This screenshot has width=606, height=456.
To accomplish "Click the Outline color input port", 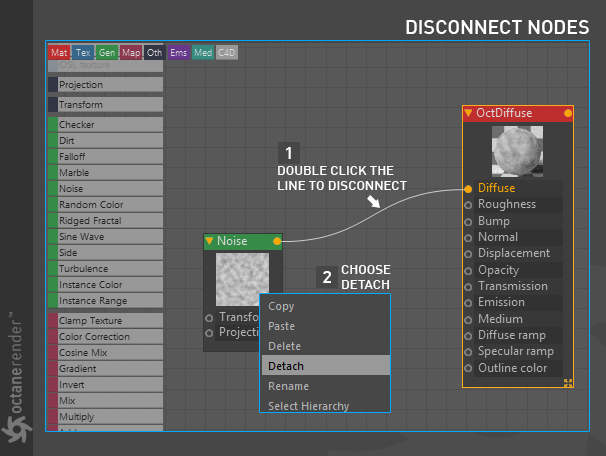I will point(468,368).
